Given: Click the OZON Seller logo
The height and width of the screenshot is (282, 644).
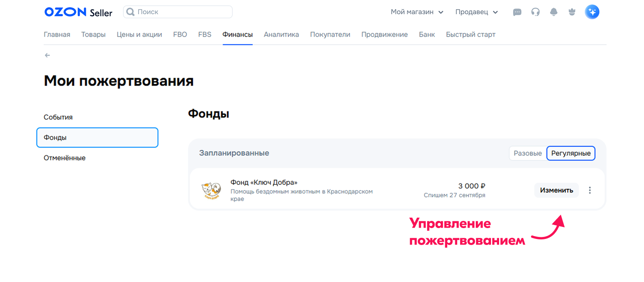Looking at the screenshot, I should pos(78,12).
